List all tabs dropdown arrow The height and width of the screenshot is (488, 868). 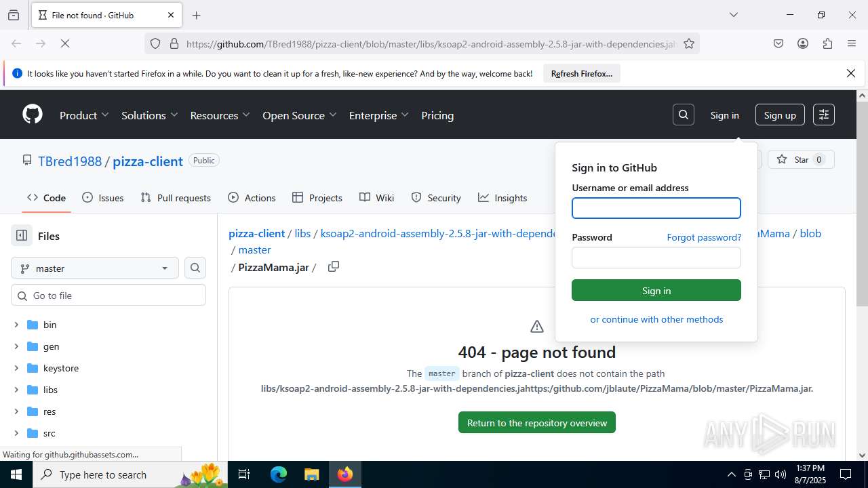[x=733, y=15]
